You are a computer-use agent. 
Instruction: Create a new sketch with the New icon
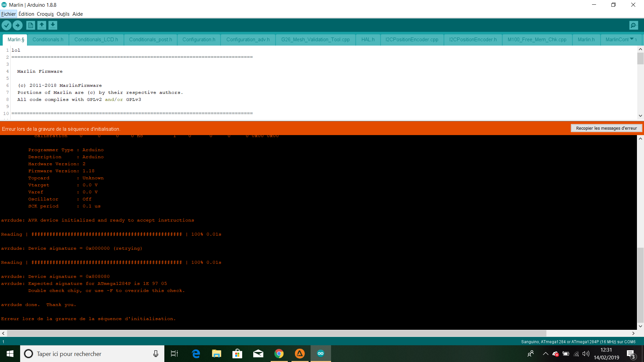pos(31,25)
